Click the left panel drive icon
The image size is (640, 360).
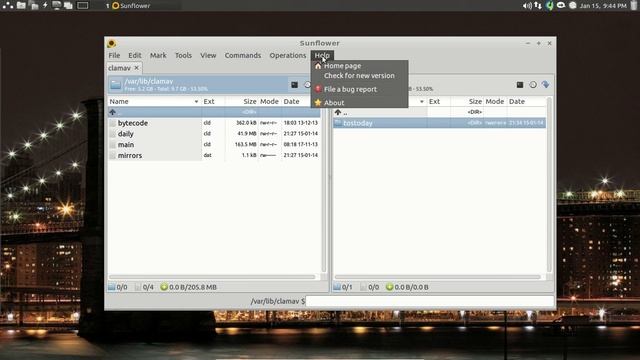pos(116,84)
